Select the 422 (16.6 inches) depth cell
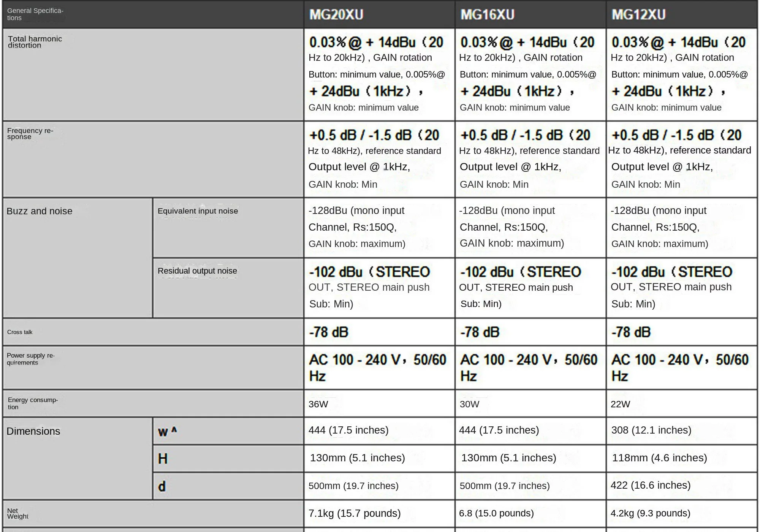 651,485
